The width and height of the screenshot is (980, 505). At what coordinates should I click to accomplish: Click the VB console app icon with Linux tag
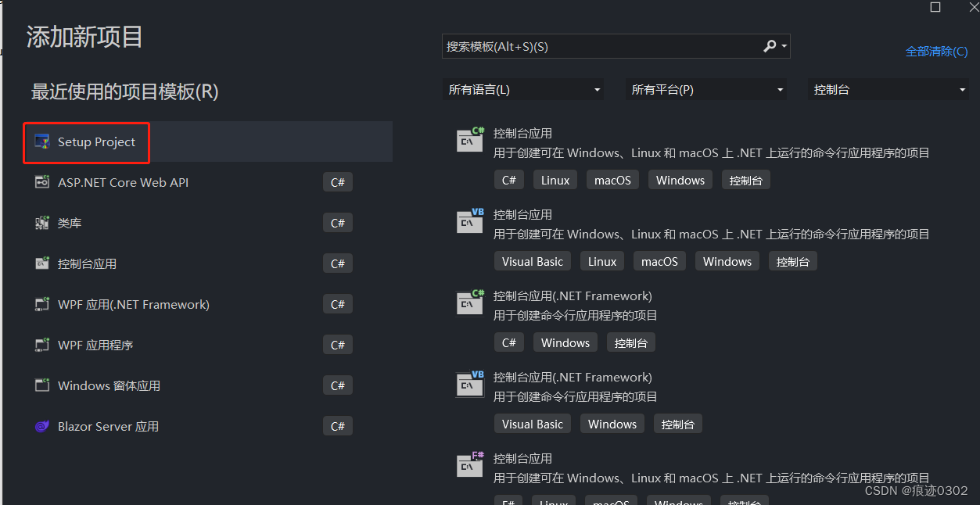(x=471, y=220)
